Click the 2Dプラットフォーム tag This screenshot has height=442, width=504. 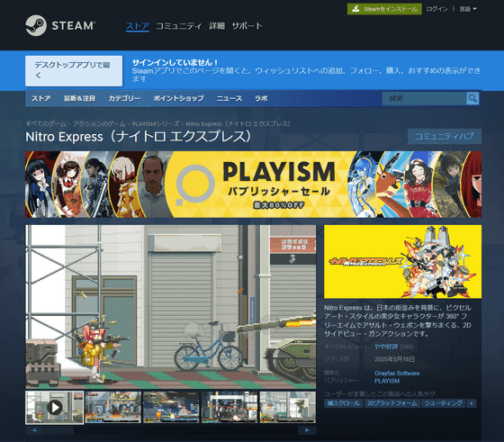click(x=392, y=403)
